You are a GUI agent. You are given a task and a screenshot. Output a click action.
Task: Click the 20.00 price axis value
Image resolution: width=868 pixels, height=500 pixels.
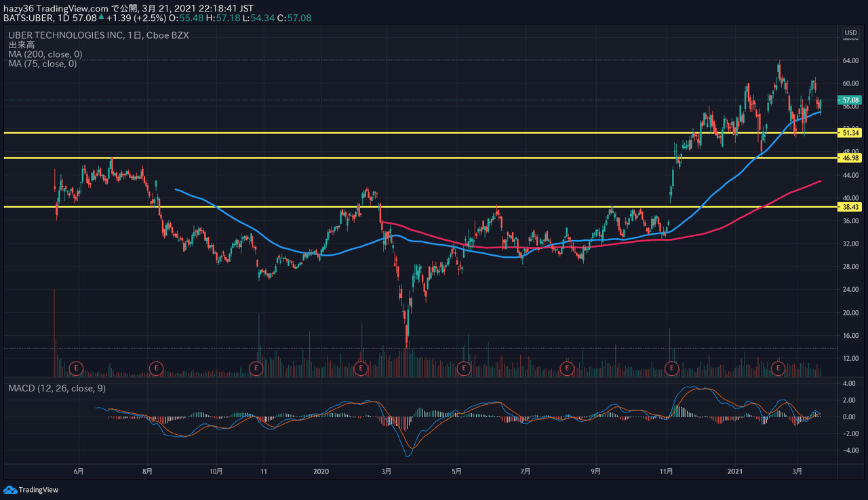click(850, 313)
